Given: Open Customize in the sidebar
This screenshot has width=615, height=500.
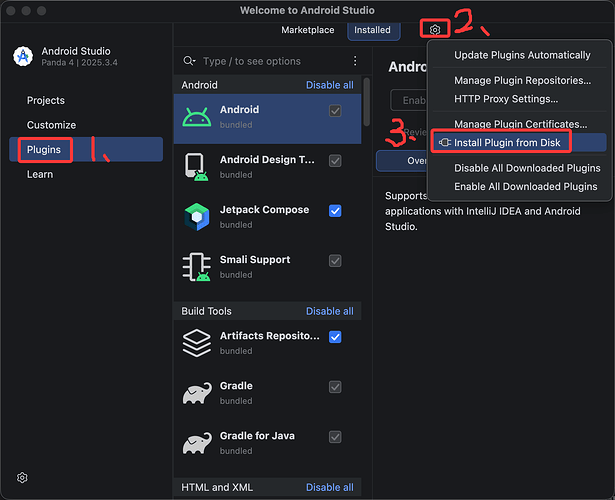Looking at the screenshot, I should [86, 125].
